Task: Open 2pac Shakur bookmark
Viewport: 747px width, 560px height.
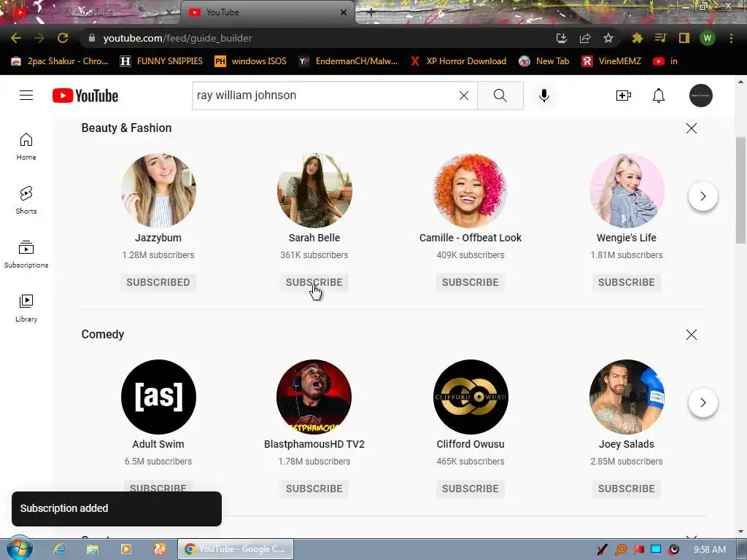Action: pos(60,61)
